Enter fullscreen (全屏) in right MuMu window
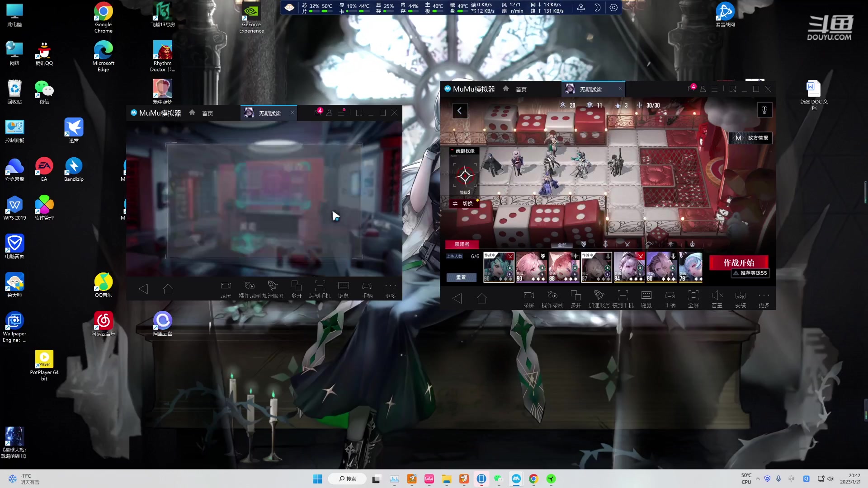 coord(693,299)
